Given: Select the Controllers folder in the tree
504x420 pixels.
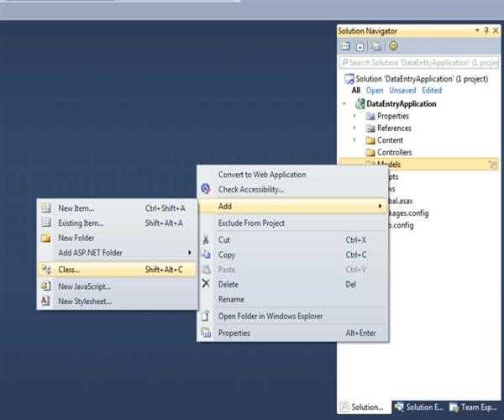Looking at the screenshot, I should point(394,153).
